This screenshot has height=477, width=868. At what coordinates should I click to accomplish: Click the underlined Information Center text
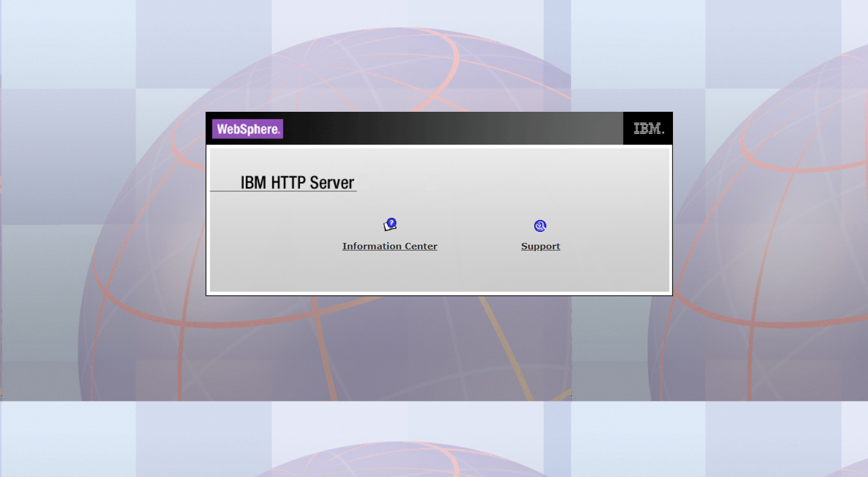click(389, 246)
